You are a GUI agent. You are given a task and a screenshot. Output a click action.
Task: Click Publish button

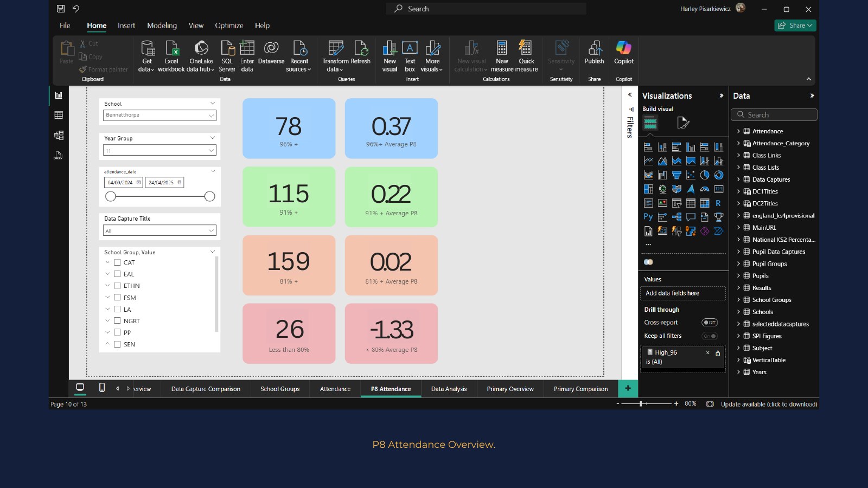(x=595, y=53)
